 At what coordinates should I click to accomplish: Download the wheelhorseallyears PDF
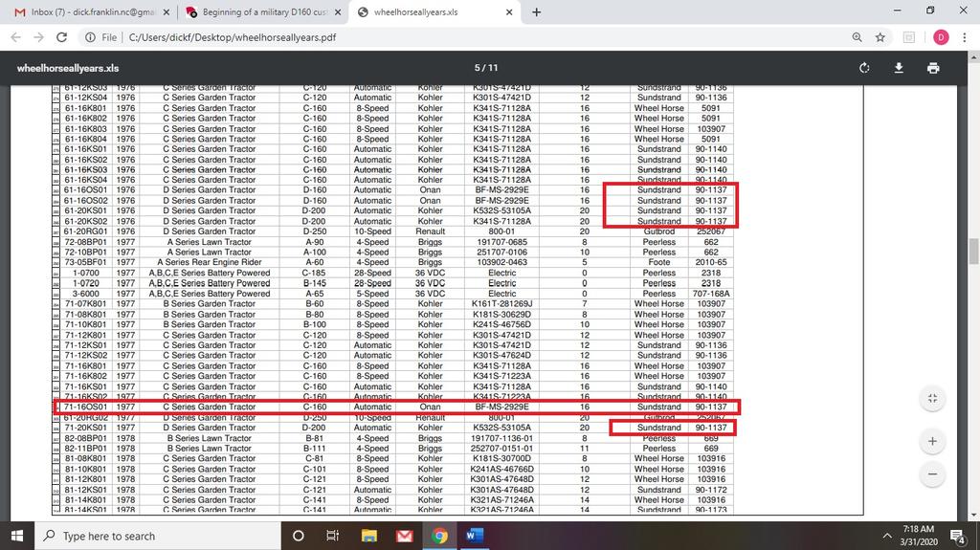pos(899,68)
